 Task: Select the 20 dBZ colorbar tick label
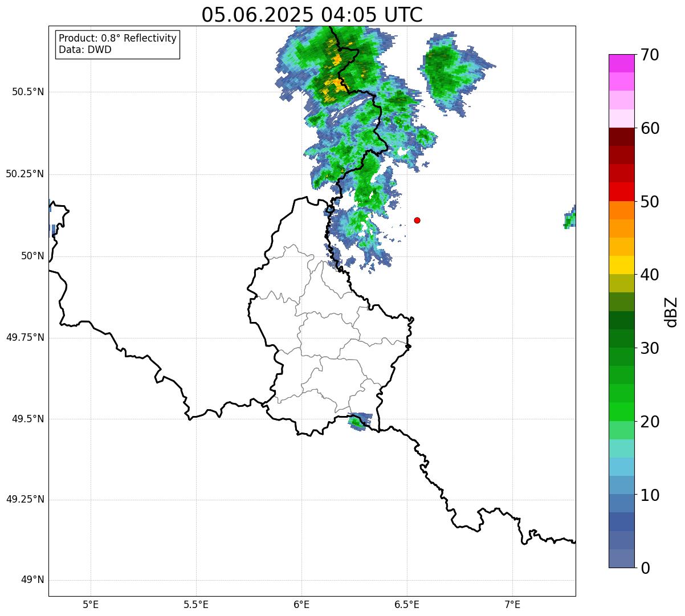pos(650,422)
